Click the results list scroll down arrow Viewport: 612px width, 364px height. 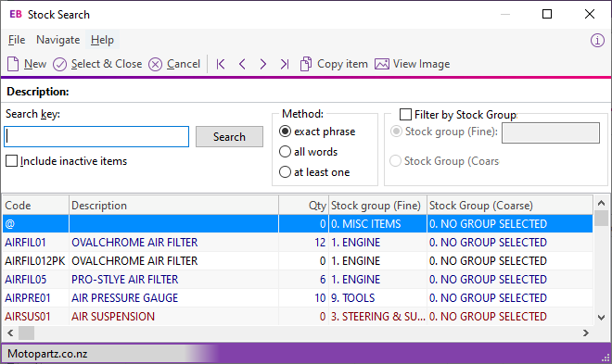[602, 318]
